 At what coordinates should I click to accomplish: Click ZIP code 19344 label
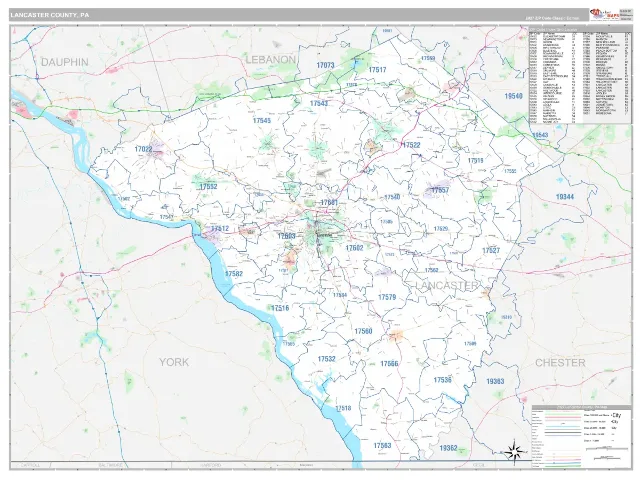pyautogui.click(x=565, y=197)
